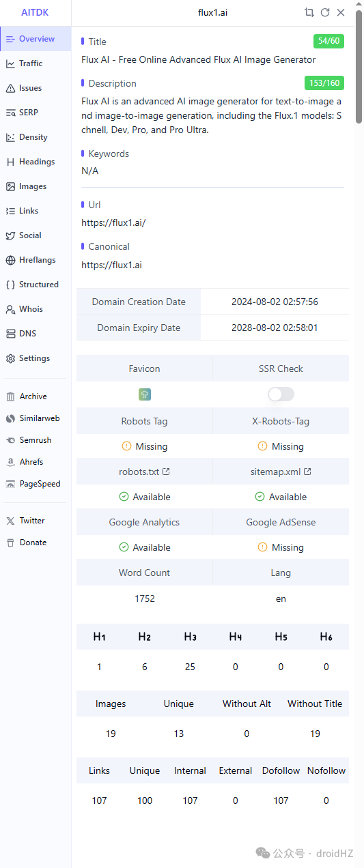Click the Hreflangs globe icon
Screen dimensions: 364x868
[x=10, y=260]
